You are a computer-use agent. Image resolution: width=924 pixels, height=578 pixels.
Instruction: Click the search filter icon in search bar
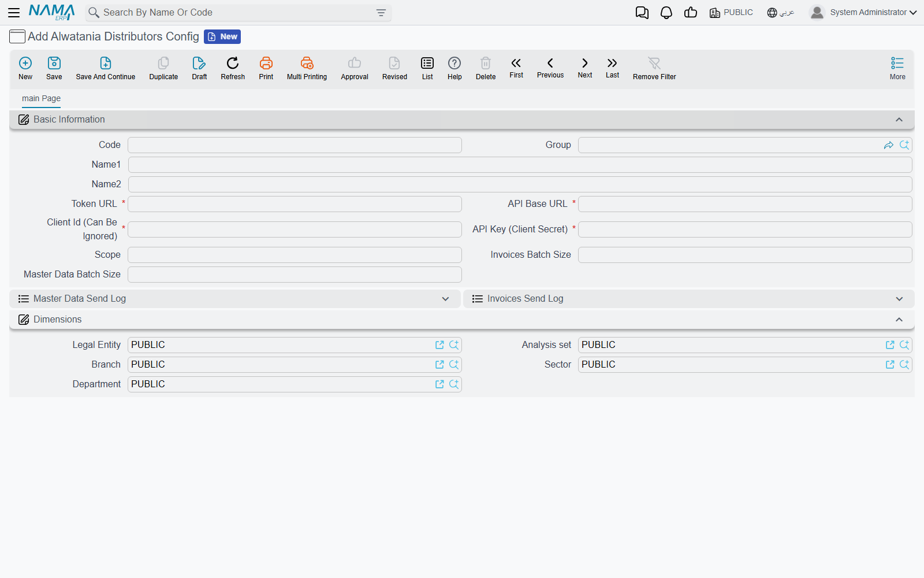coord(381,13)
